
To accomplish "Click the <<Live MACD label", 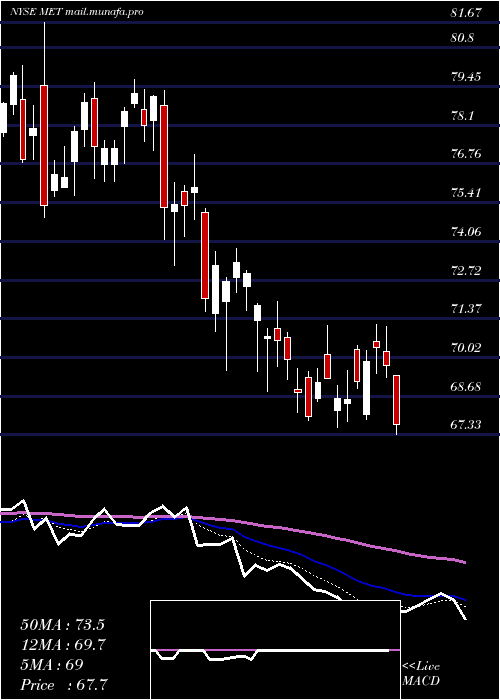I will (x=421, y=674).
